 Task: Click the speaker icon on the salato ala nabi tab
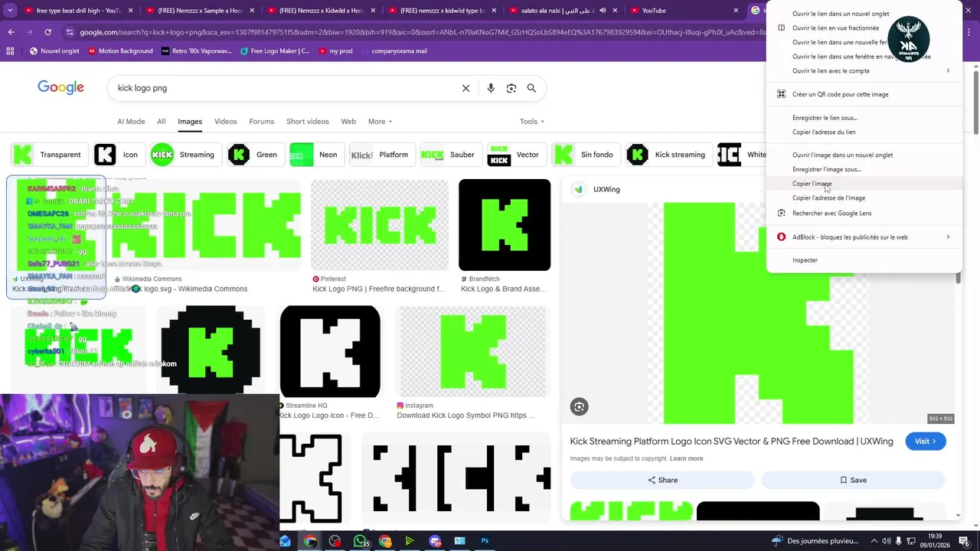[603, 11]
